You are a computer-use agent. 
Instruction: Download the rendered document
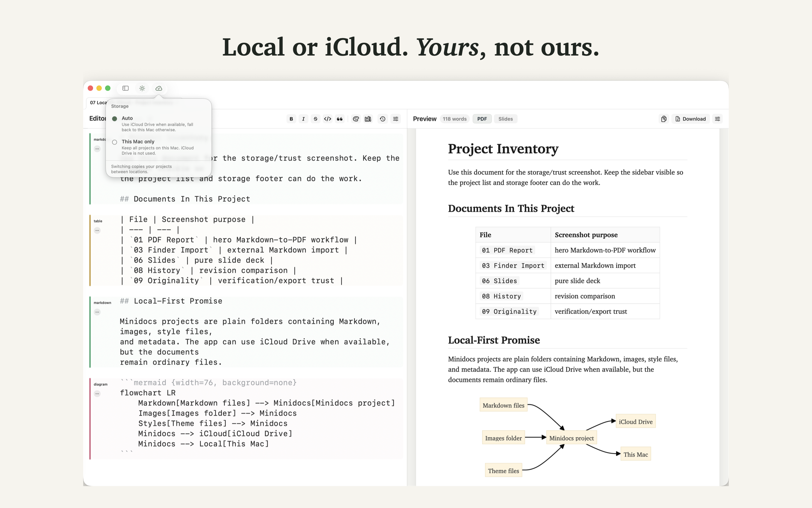tap(690, 119)
